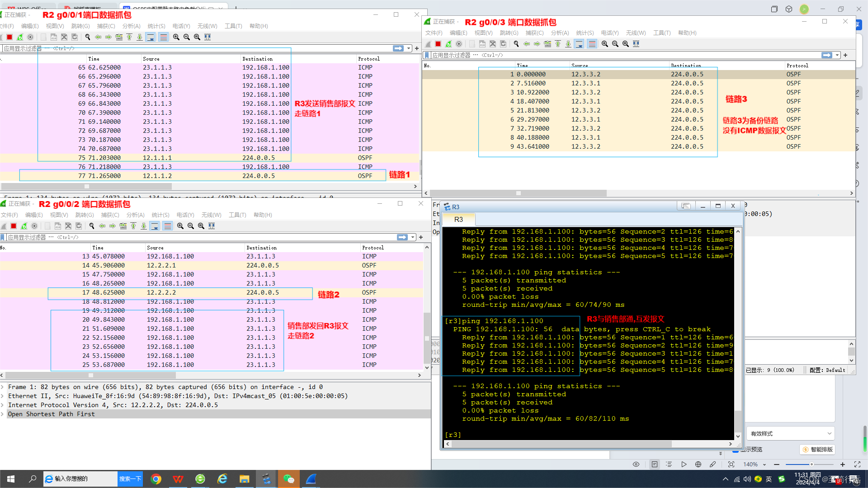Screen dimensions: 868x488
Task: Go to first packet in g0/0/3 window
Action: click(558, 44)
